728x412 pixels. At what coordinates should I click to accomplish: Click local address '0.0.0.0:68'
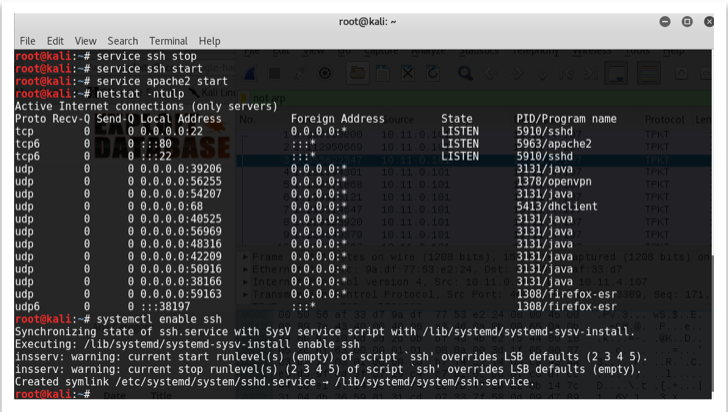(171, 207)
